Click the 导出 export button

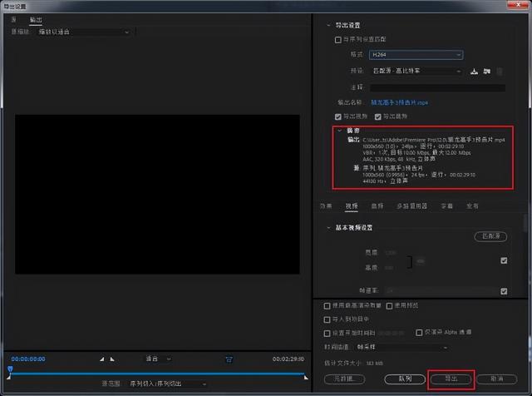(x=451, y=379)
